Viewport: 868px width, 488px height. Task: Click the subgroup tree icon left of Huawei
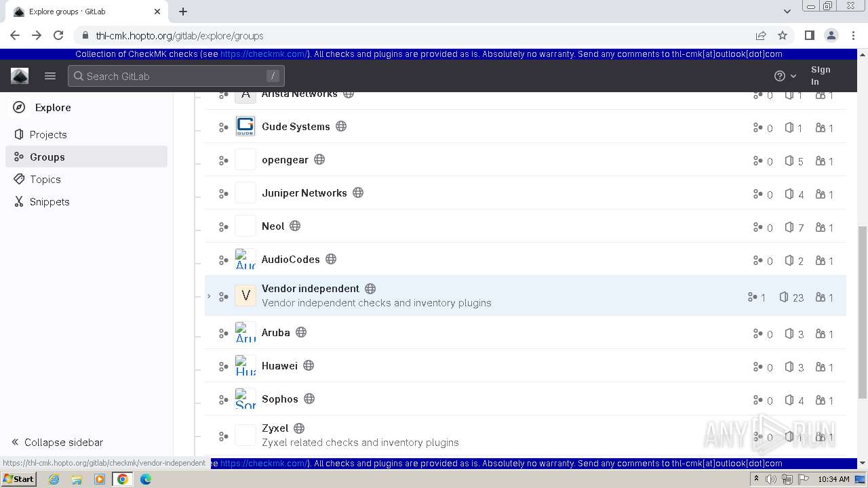pyautogui.click(x=223, y=367)
